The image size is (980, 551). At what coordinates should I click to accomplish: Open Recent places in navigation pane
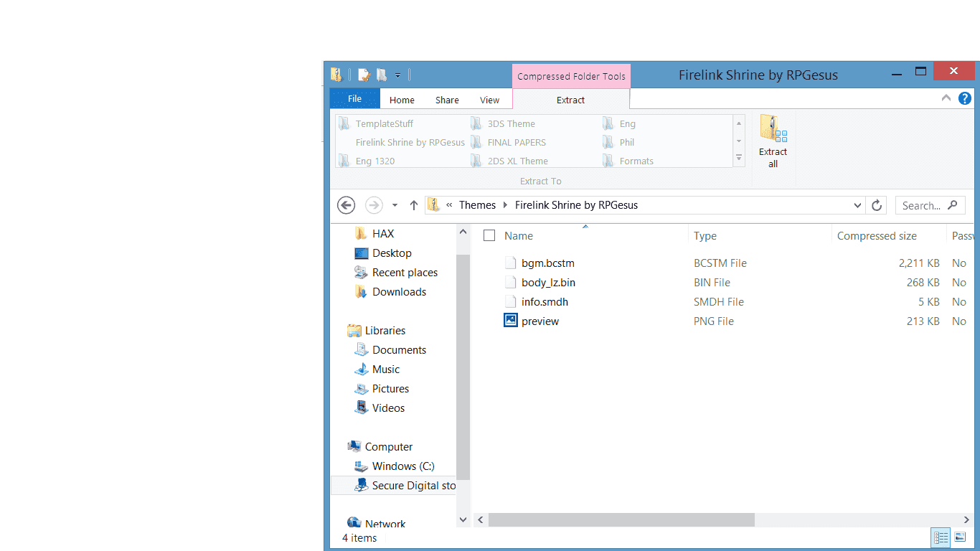point(405,273)
